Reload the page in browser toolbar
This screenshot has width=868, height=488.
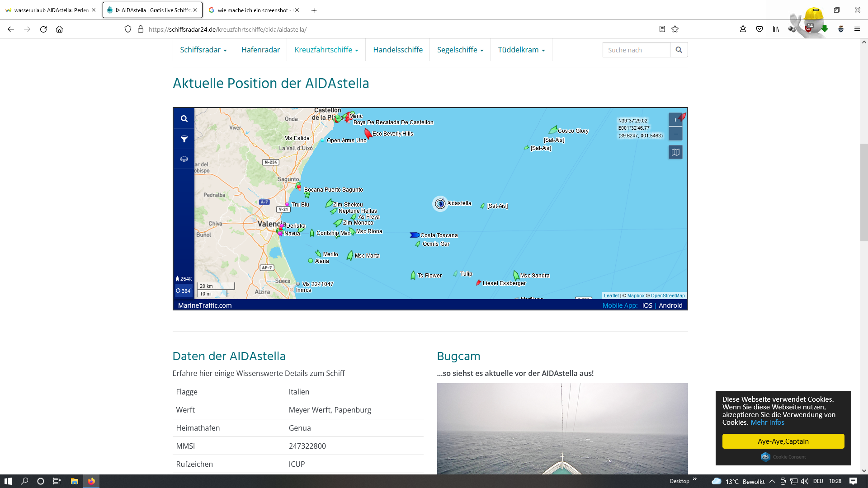click(x=43, y=29)
